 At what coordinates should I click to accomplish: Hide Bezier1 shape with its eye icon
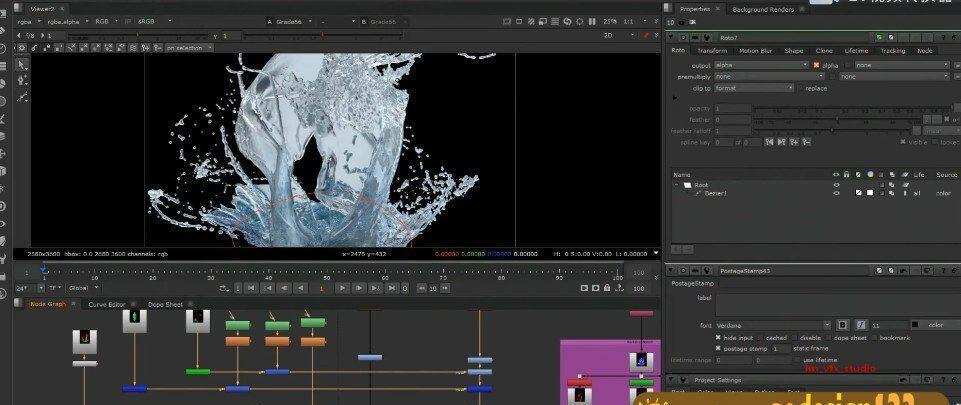click(x=836, y=193)
